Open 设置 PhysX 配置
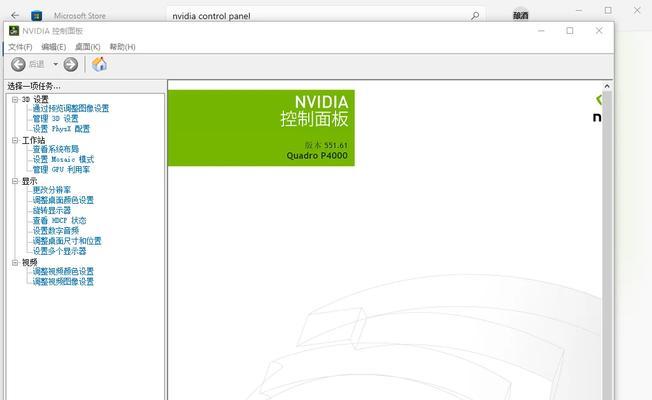The image size is (652, 400). click(61, 129)
